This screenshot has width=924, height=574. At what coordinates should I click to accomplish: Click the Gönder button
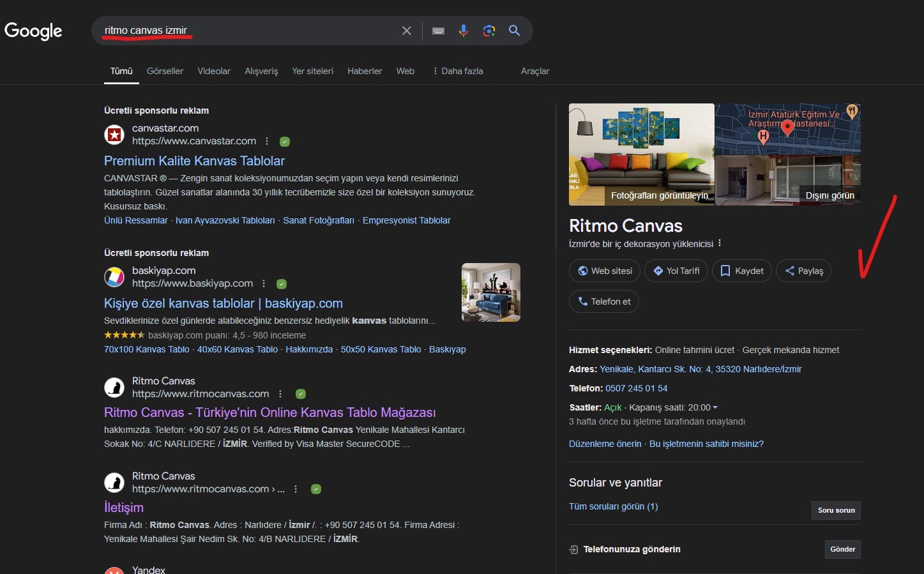843,549
